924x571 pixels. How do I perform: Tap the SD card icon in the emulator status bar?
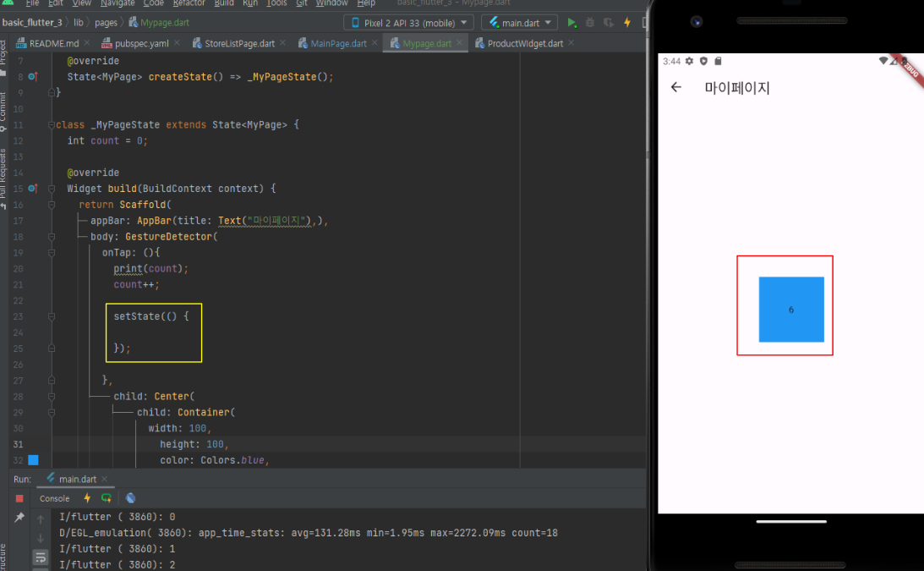[x=718, y=61]
